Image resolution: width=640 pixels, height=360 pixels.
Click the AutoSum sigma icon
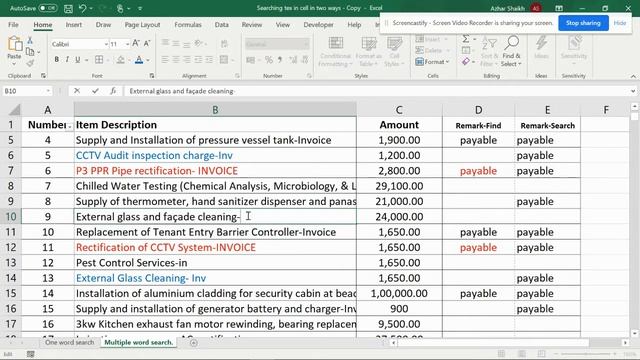tap(465, 39)
